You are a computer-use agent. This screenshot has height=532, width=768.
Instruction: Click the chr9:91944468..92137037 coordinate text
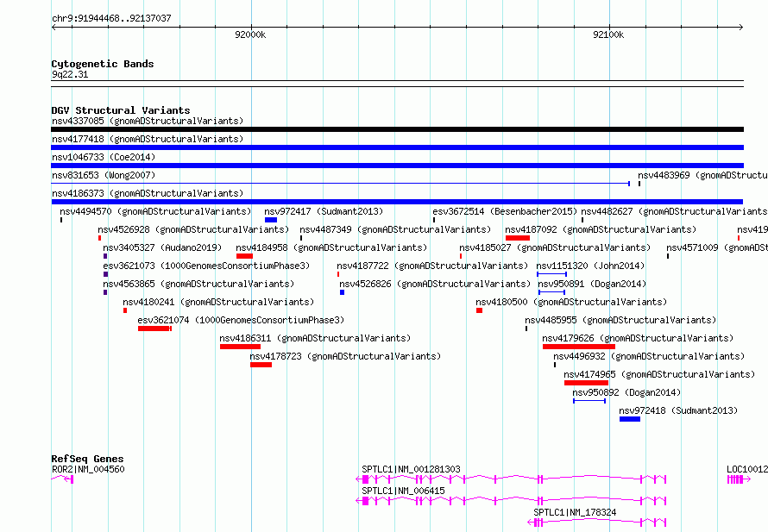[x=111, y=18]
